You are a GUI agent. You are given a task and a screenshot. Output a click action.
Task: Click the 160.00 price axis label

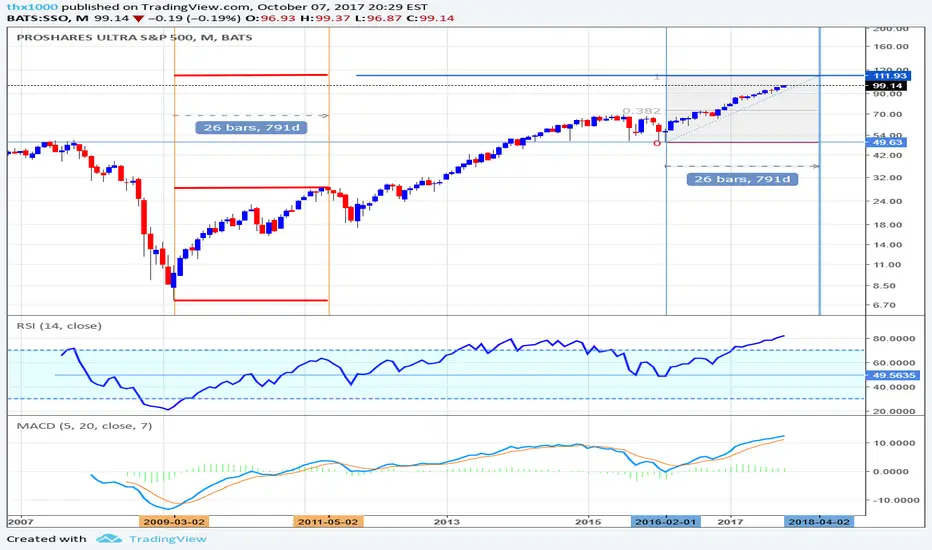point(890,46)
